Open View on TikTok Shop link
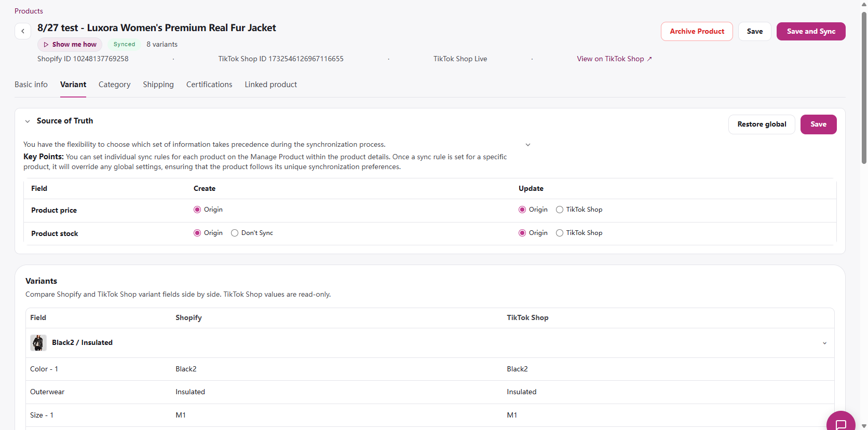The image size is (868, 430). [x=615, y=59]
